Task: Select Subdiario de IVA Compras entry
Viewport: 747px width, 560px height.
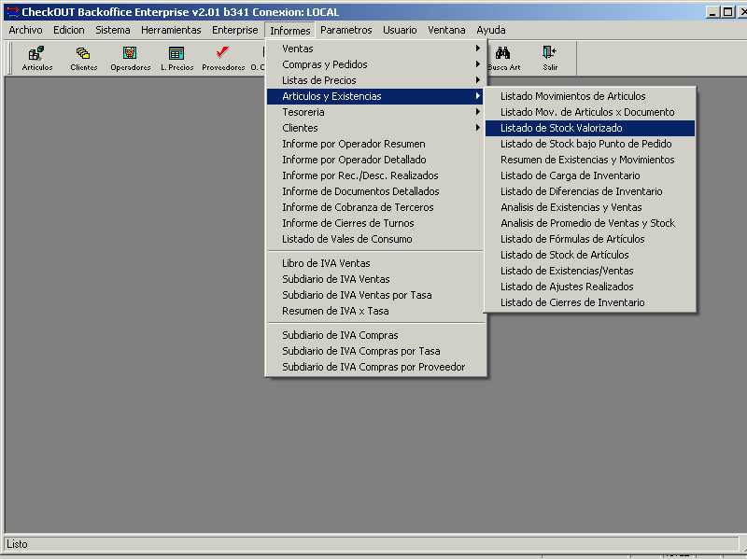Action: coord(375,335)
